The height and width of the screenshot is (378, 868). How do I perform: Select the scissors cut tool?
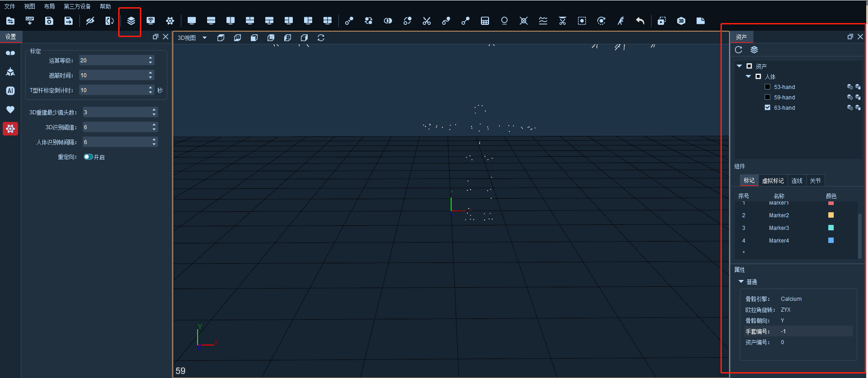pos(427,21)
